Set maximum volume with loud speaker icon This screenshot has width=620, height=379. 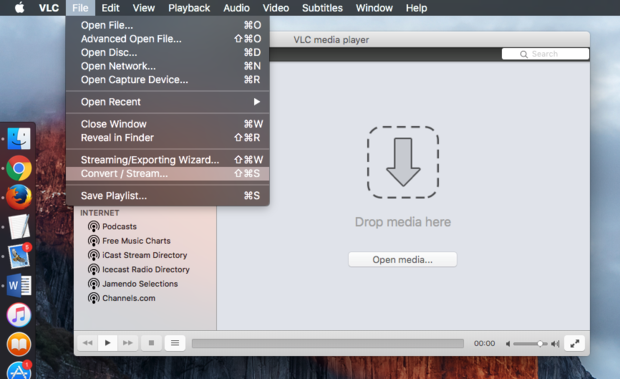click(556, 344)
